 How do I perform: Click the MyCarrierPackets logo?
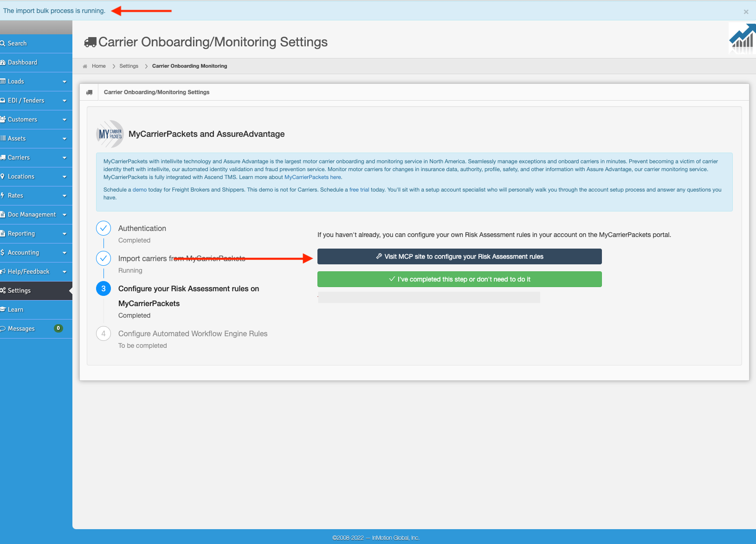pos(110,134)
